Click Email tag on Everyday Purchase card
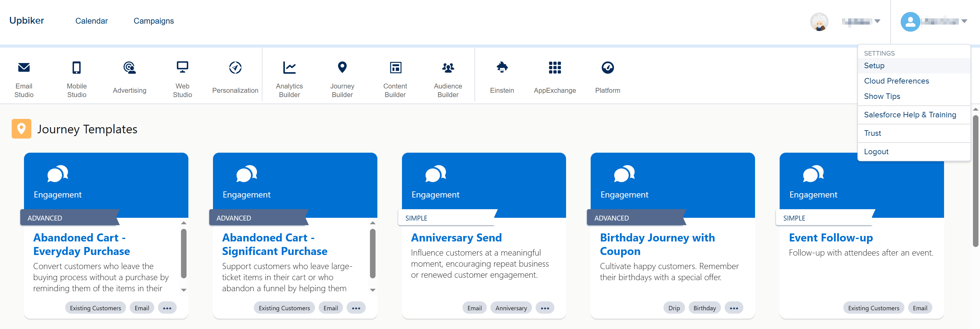This screenshot has width=980, height=329. click(x=142, y=308)
